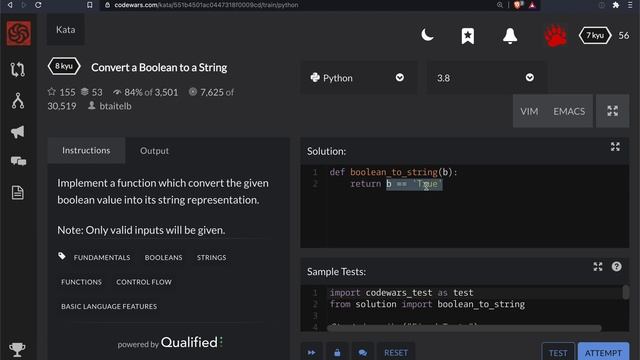Viewport: 640px width, 360px height.
Task: Click the Qualified logo link
Action: click(x=192, y=342)
